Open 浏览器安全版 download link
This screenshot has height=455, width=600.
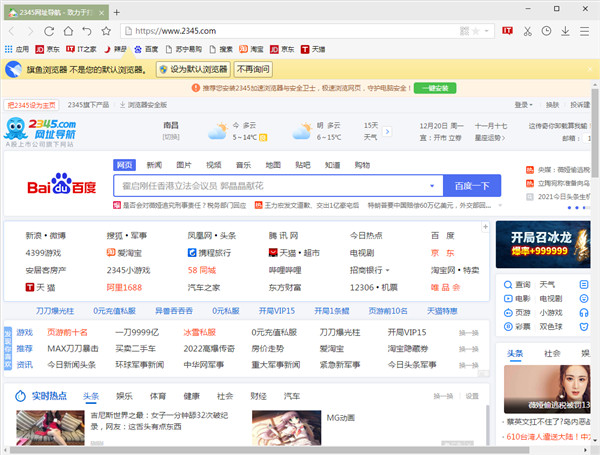(143, 104)
